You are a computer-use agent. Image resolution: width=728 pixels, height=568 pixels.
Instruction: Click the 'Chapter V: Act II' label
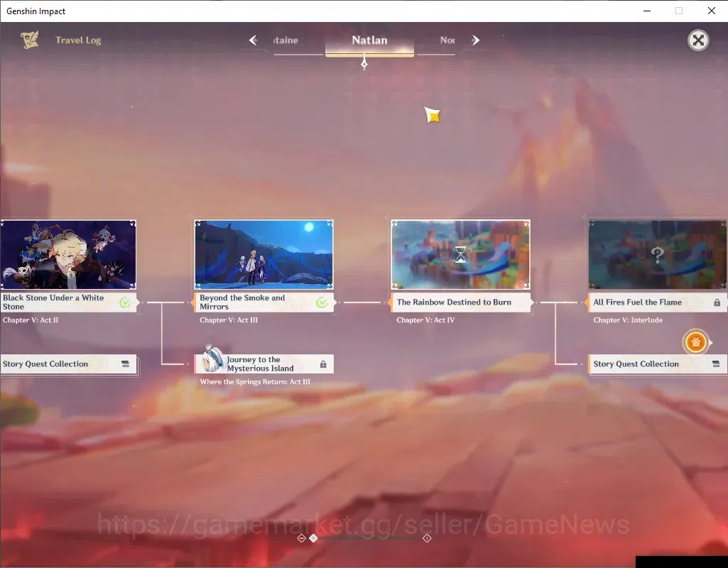pyautogui.click(x=31, y=319)
